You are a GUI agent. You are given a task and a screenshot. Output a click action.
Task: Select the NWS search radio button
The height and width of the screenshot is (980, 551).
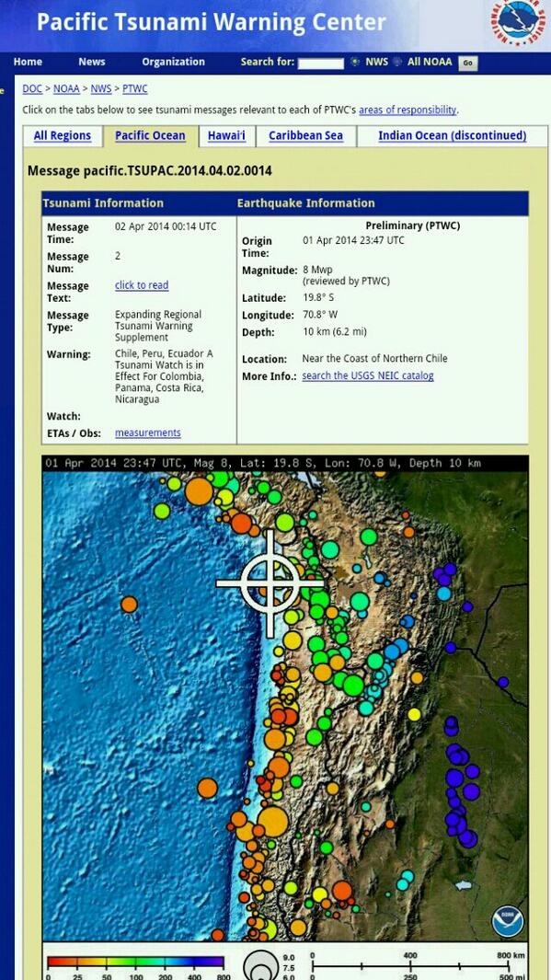pos(355,62)
